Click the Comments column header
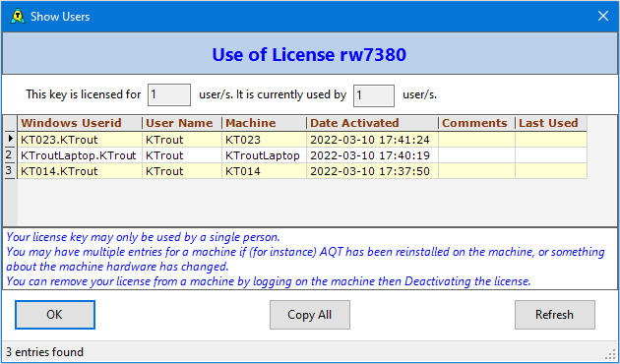The height and width of the screenshot is (364, 620). coord(476,123)
